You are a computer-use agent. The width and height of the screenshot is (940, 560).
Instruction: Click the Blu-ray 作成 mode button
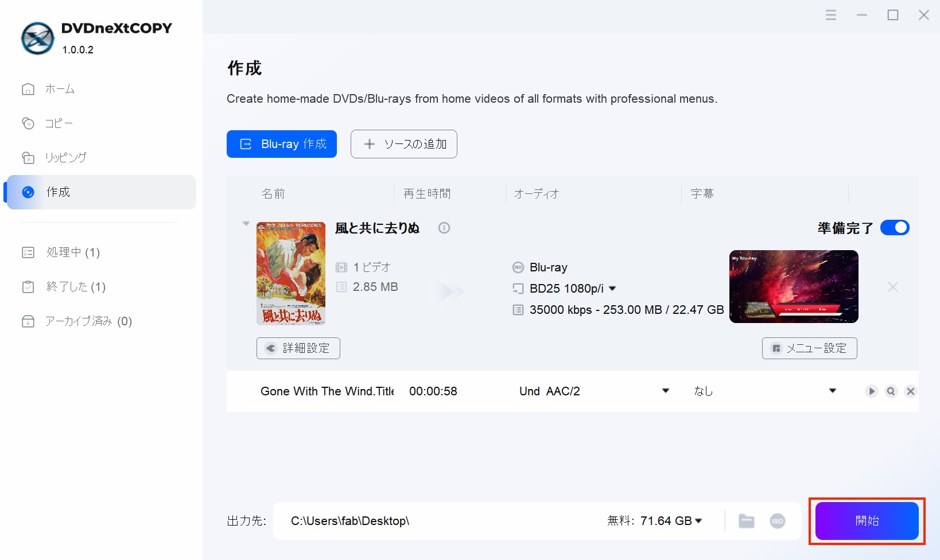pyautogui.click(x=282, y=144)
